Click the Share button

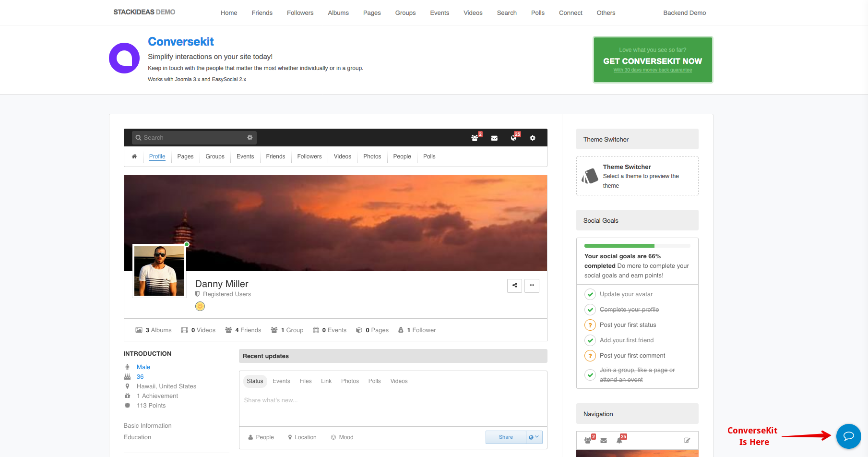click(x=506, y=437)
